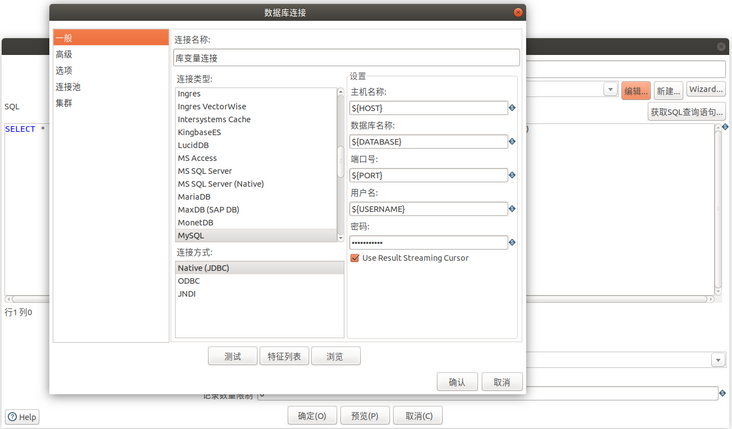Click the Help icon button
The image size is (732, 429).
coord(22,417)
